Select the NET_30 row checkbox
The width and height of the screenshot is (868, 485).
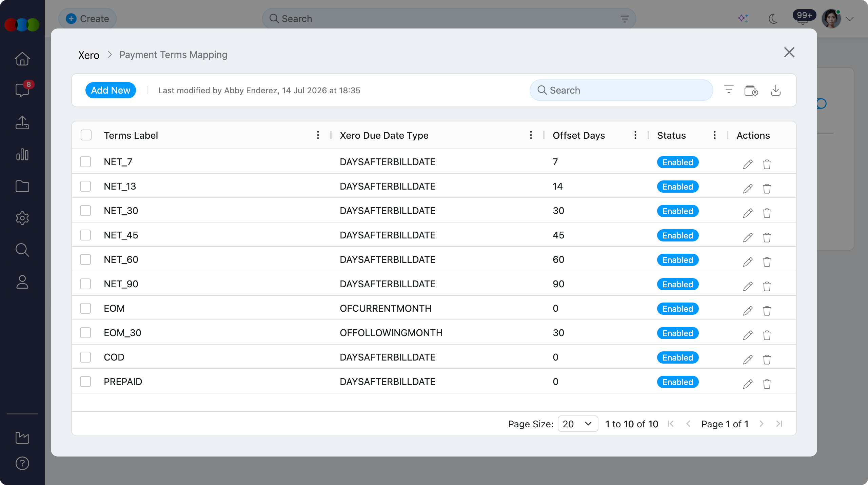click(85, 211)
